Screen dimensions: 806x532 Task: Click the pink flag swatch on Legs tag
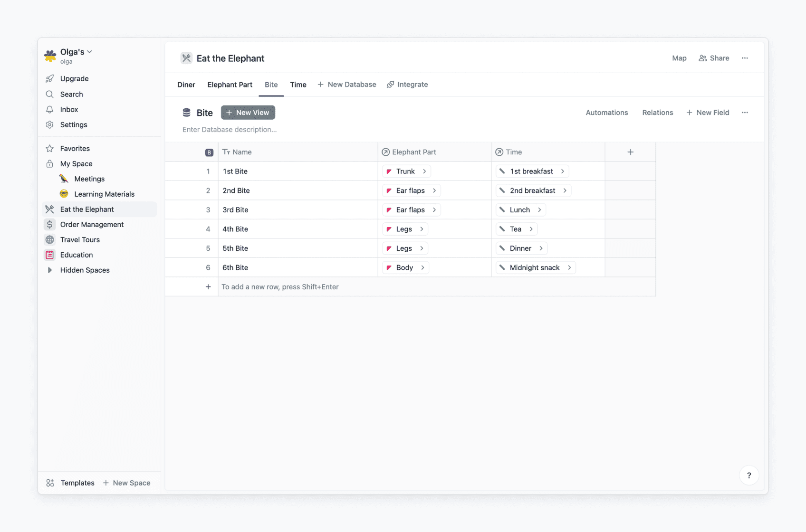(390, 229)
